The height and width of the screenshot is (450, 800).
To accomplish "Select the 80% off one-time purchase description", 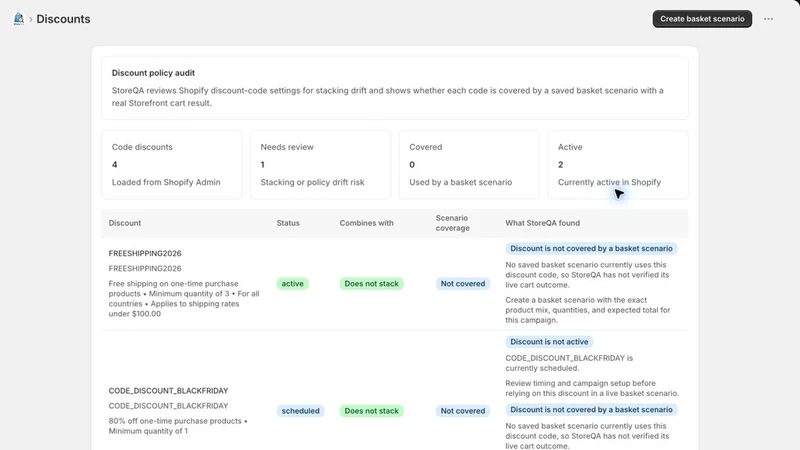I will (178, 426).
